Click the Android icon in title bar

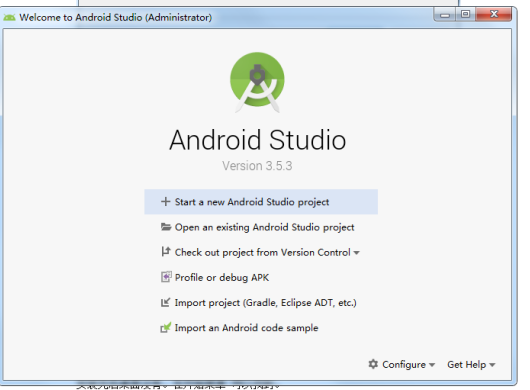[9, 17]
